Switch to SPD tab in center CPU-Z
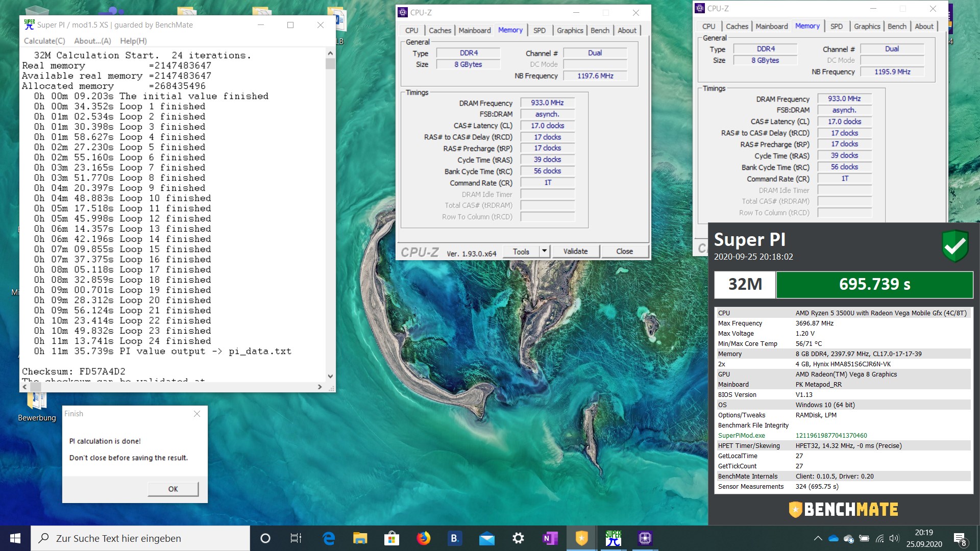This screenshot has width=980, height=551. pos(539,31)
